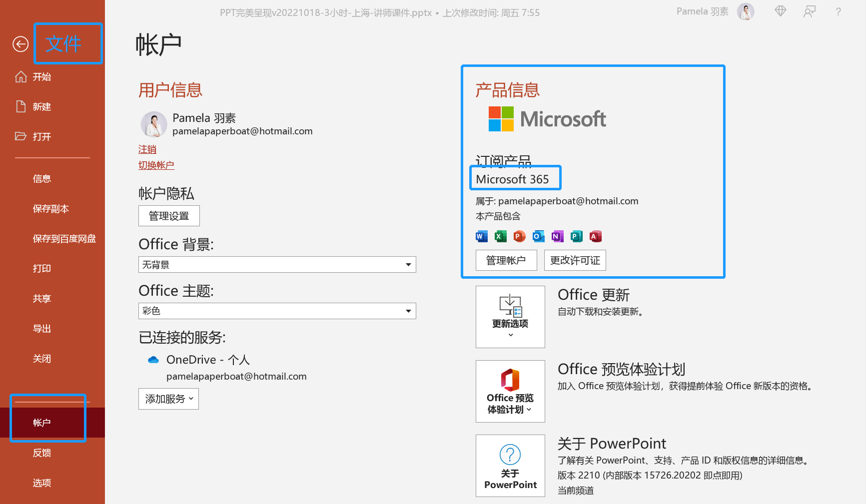Open the Office 背景 dropdown
The height and width of the screenshot is (504, 866).
point(277,264)
